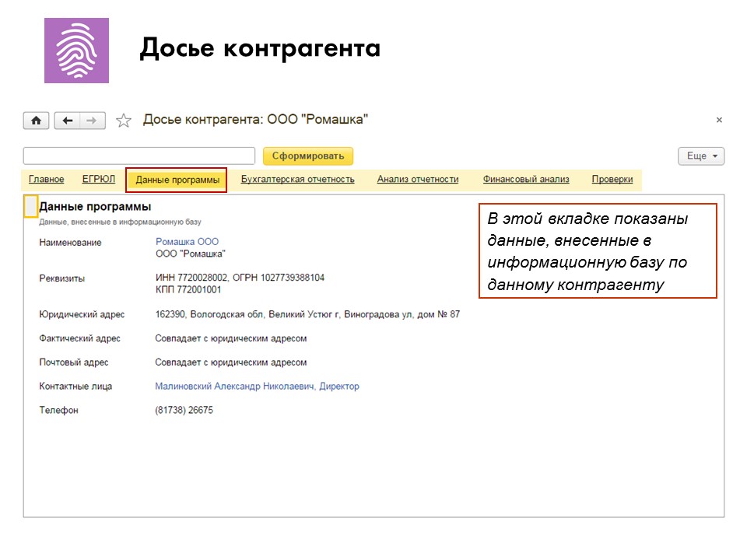
Task: Select the Данные программы tab
Action: pos(177,180)
